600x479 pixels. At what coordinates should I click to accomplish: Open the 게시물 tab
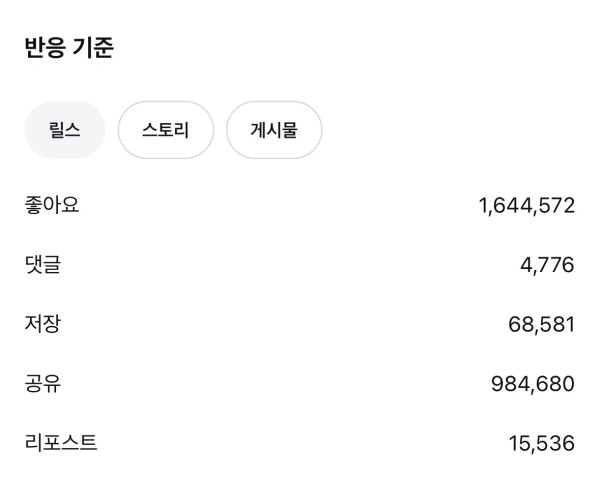tap(273, 130)
